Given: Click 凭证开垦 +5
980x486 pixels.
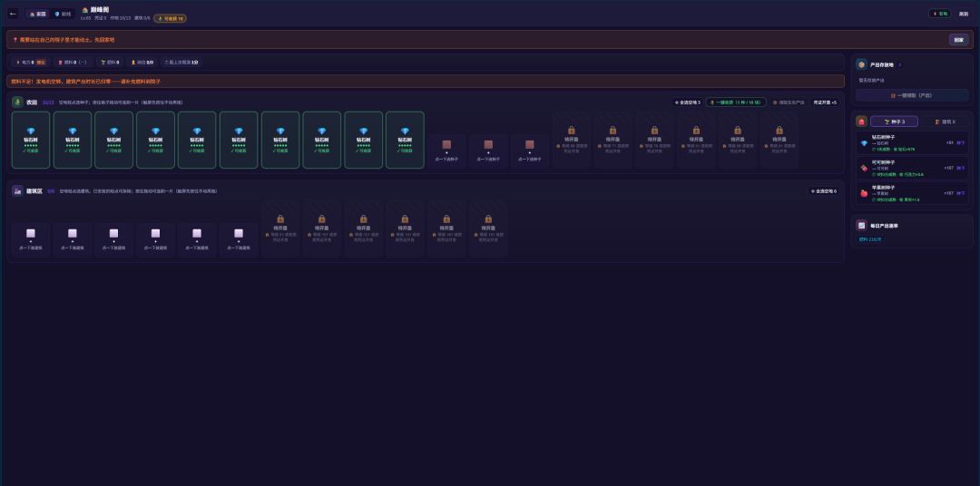Looking at the screenshot, I should (825, 102).
